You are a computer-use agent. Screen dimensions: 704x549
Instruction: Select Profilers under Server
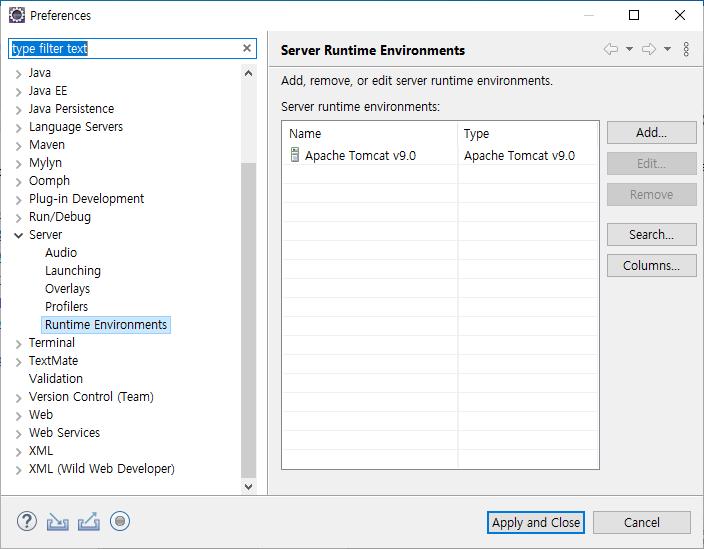tap(66, 307)
